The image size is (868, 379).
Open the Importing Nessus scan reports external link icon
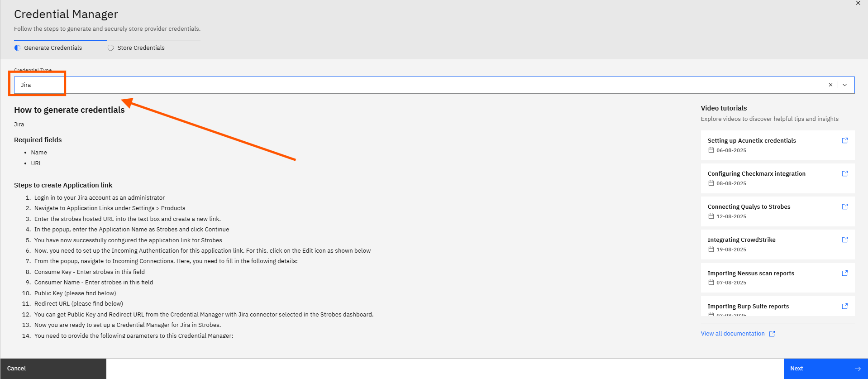844,273
